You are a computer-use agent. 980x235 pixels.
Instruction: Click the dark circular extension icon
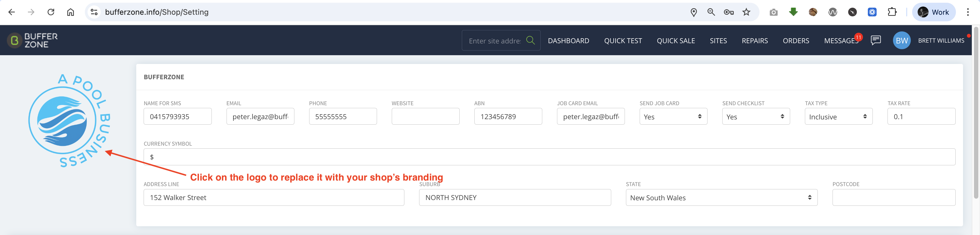(x=853, y=12)
